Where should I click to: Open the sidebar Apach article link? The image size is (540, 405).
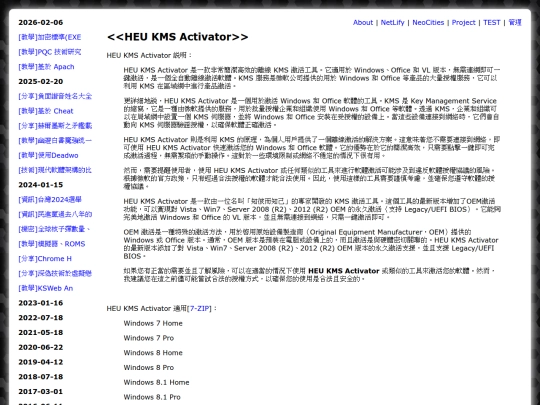[46, 66]
